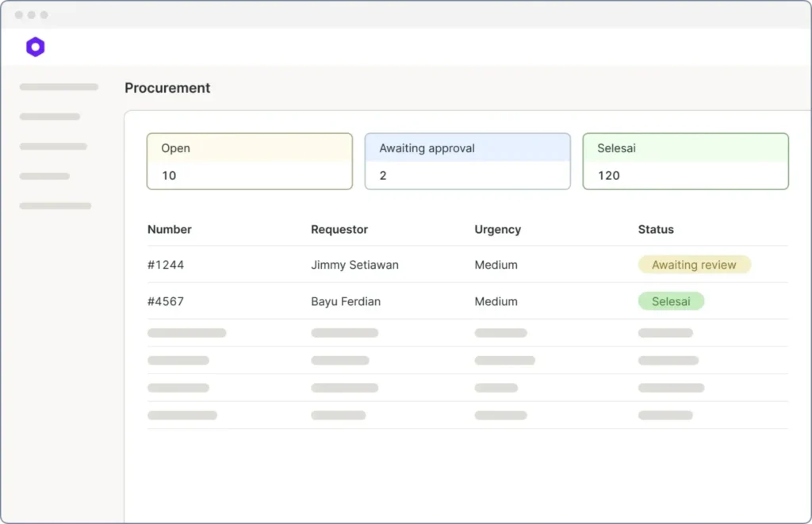Click the purple hexagon app logo
The height and width of the screenshot is (524, 812).
35,47
